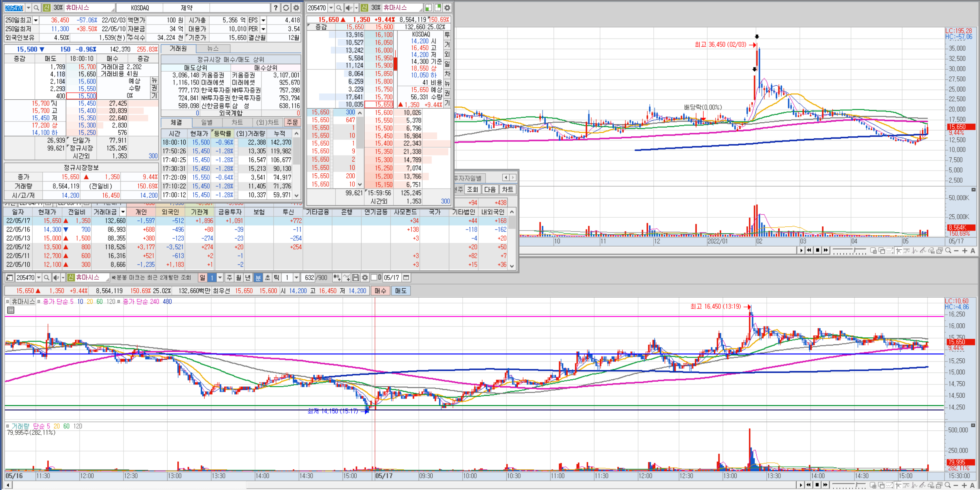This screenshot has width=980, height=490.
Task: Click the first green layout icon in order-book header
Action: 428,8
